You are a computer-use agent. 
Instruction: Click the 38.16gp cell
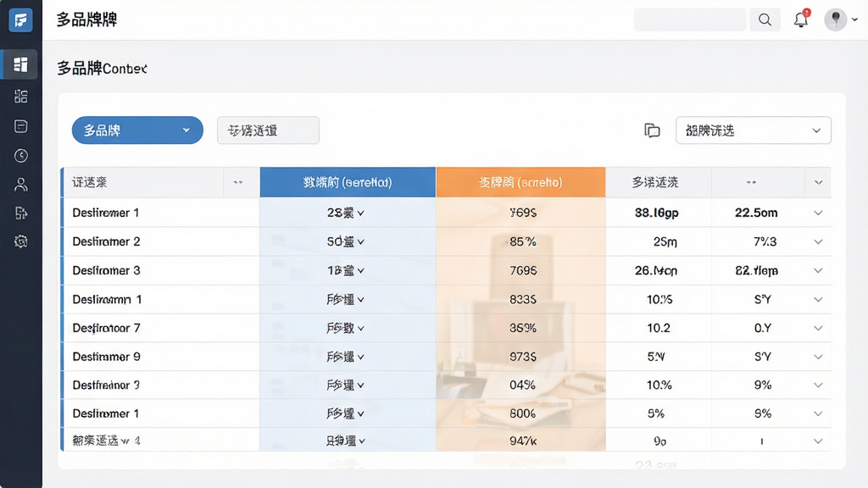pos(657,213)
